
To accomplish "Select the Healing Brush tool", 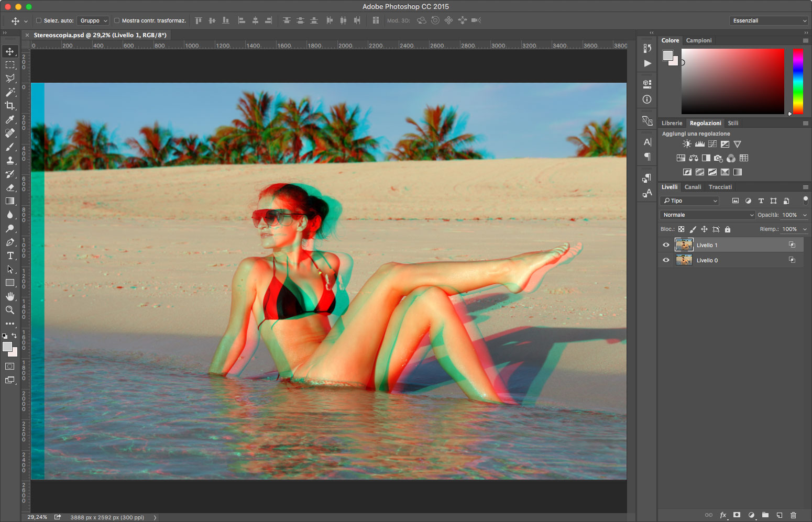I will (10, 133).
